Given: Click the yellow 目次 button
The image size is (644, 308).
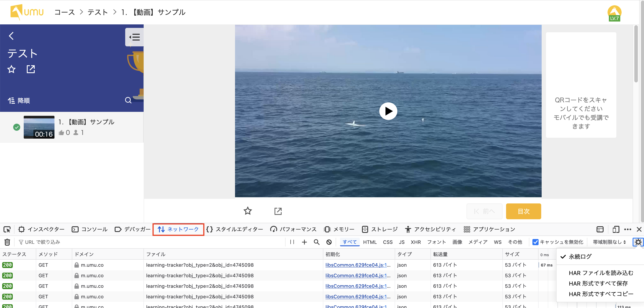Looking at the screenshot, I should (x=523, y=211).
